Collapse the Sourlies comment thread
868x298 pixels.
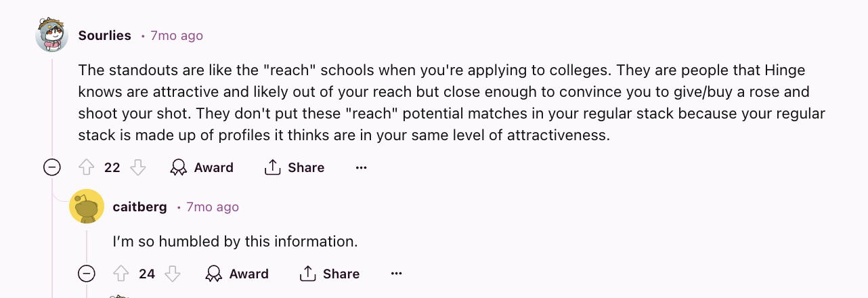coord(52,167)
